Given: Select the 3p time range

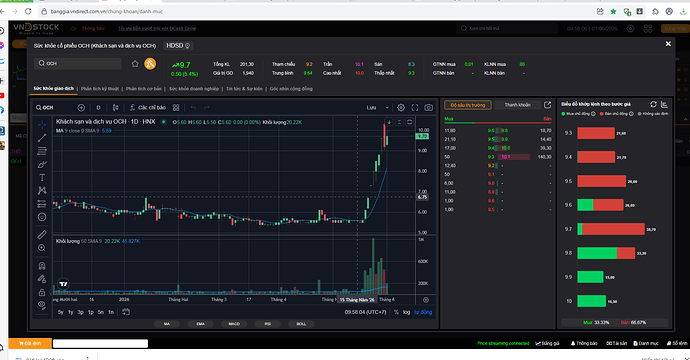Looking at the screenshot, I should [x=81, y=312].
